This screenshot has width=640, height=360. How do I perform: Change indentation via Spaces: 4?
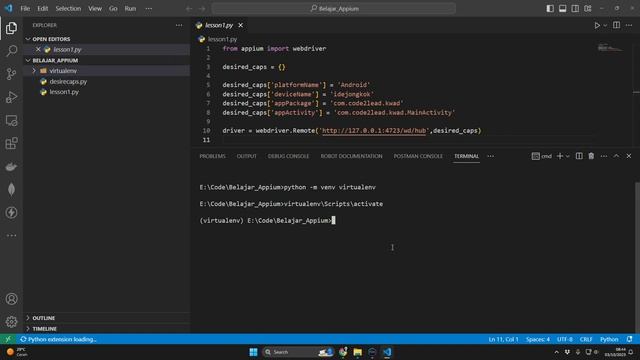[x=538, y=339]
